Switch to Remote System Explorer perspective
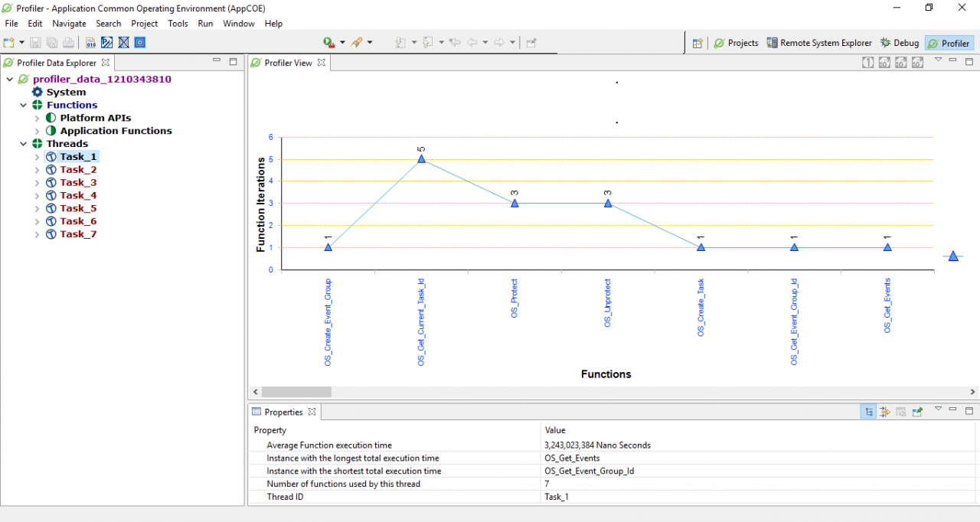 pyautogui.click(x=819, y=43)
